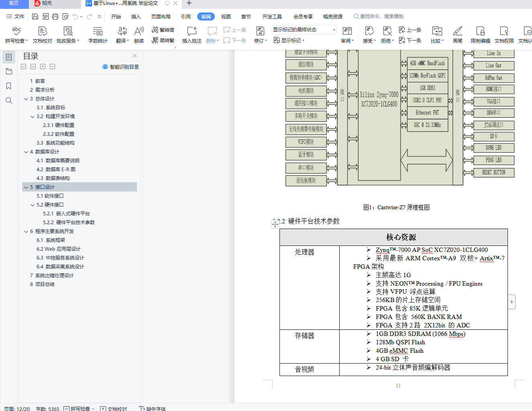Select the outline icon in the left sidebar
The image size is (532, 411).
click(x=9, y=57)
